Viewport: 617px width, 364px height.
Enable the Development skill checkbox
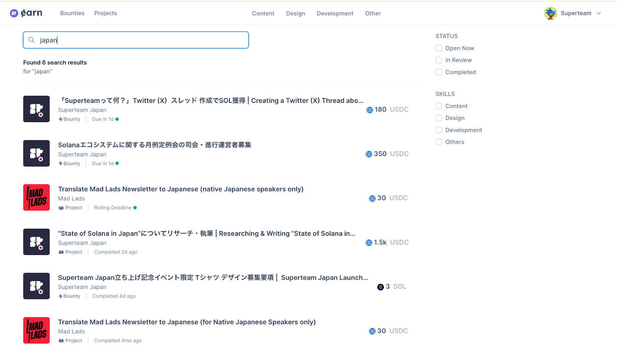pyautogui.click(x=439, y=130)
